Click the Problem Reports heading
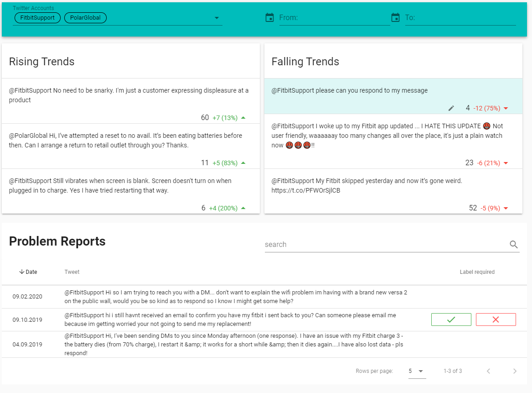Screen dimensions: 532x393 [57, 241]
